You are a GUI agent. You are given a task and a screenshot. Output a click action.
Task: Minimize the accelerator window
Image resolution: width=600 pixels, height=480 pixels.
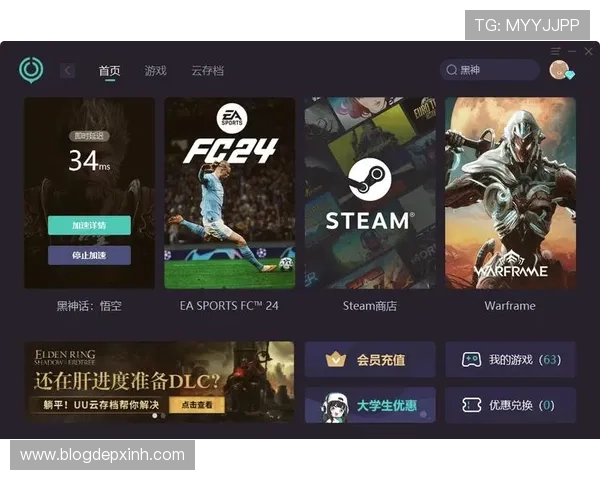pyautogui.click(x=572, y=51)
